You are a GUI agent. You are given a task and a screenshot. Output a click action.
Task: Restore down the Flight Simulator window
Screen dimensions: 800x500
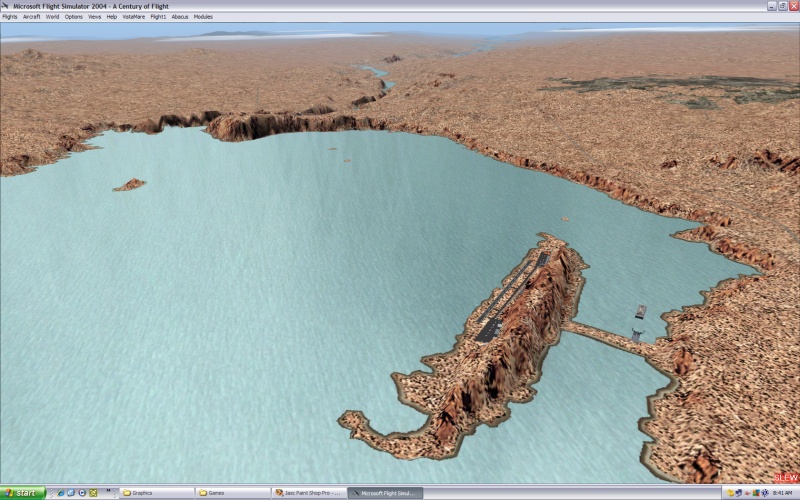pos(782,6)
